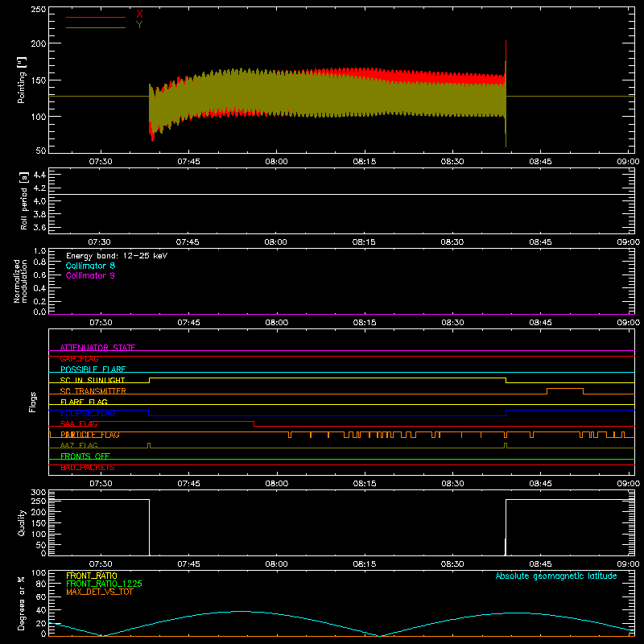This screenshot has width=644, height=644.
Task: Click the GAP_FLAG label
Action: tap(79, 358)
